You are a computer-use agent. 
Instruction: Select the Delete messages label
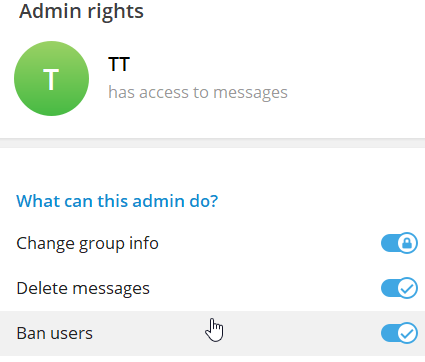83,288
